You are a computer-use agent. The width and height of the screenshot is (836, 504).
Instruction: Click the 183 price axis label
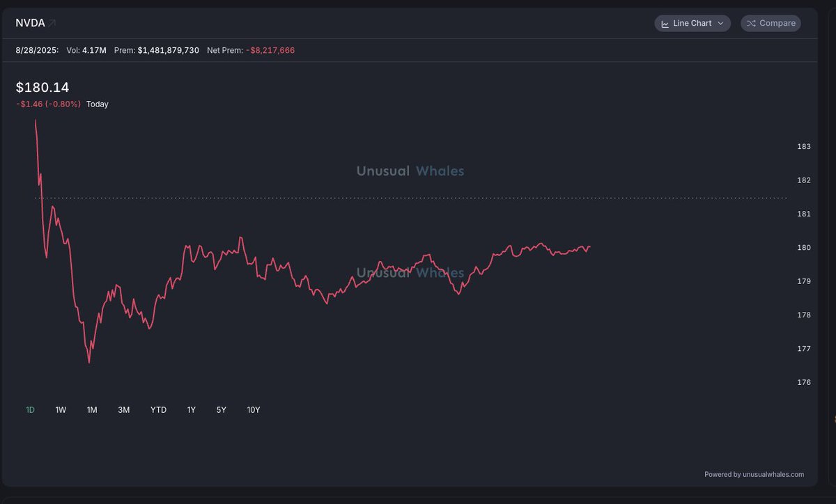[x=803, y=147]
